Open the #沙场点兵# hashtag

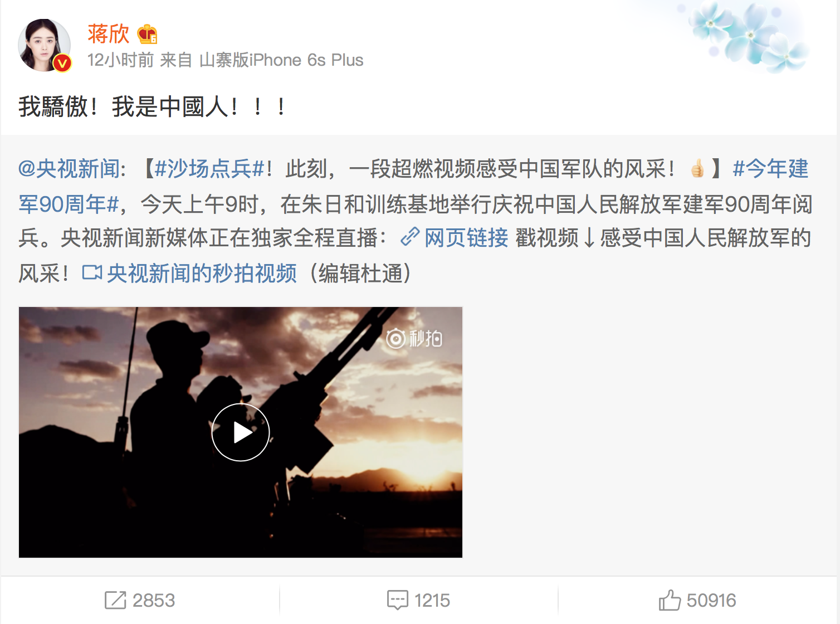pos(209,168)
